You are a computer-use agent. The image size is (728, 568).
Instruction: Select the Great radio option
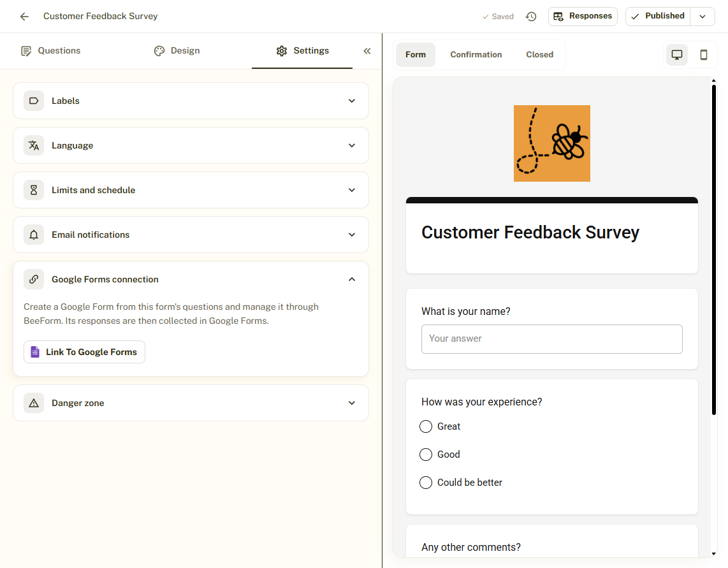tap(426, 426)
